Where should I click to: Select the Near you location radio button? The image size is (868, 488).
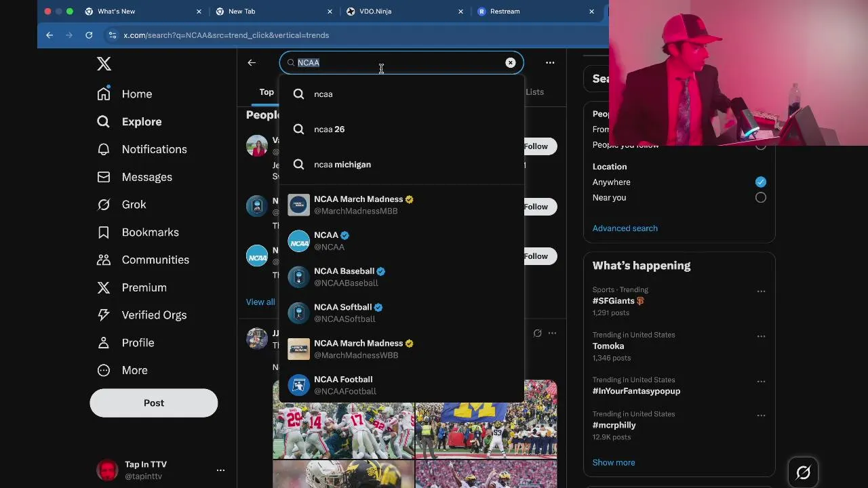761,197
